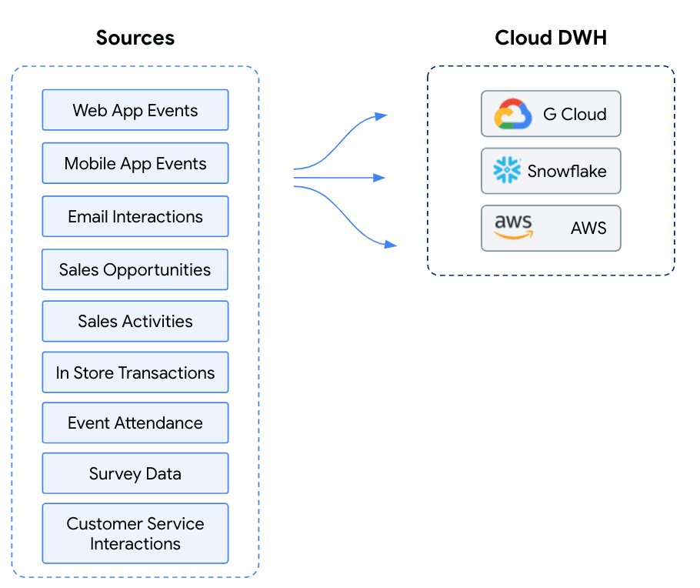Click the middle straight arrow head

click(379, 178)
